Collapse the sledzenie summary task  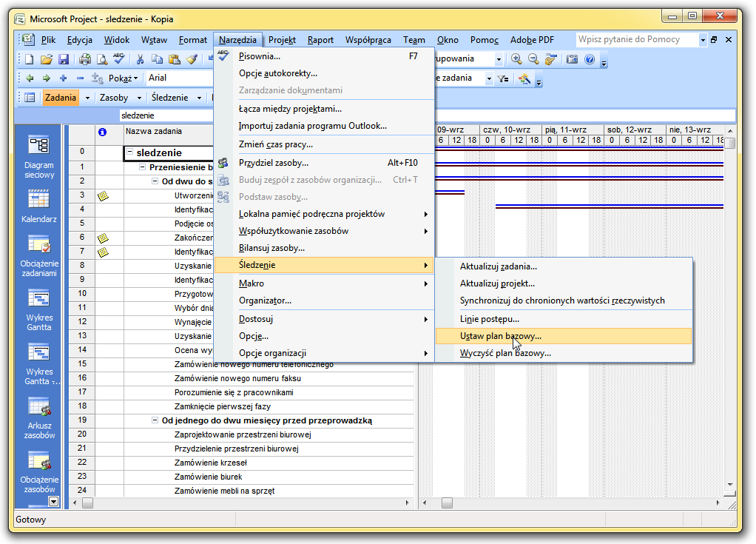pyautogui.click(x=129, y=152)
